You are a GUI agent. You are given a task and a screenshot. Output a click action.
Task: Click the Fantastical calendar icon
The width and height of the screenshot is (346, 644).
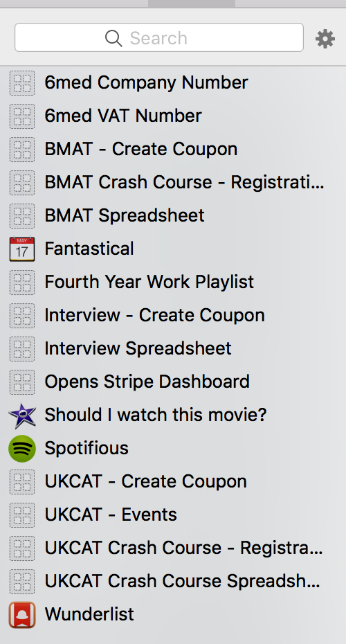click(x=22, y=249)
